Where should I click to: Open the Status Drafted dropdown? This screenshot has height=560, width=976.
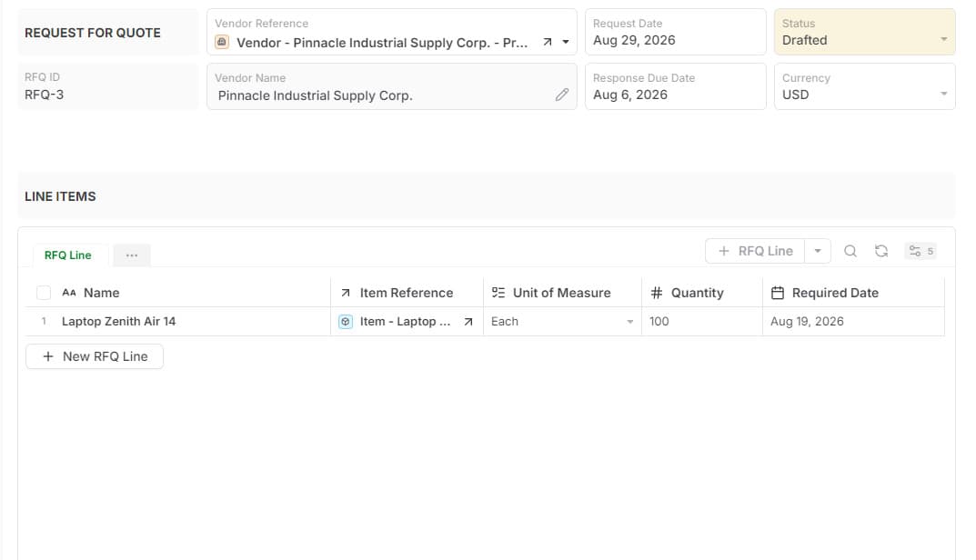(x=865, y=32)
